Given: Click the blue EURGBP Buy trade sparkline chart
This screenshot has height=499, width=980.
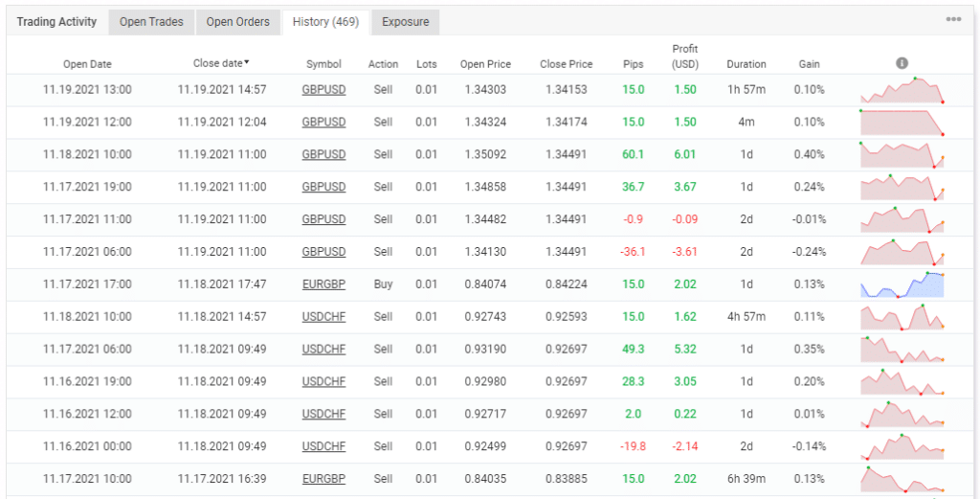Looking at the screenshot, I should [902, 284].
